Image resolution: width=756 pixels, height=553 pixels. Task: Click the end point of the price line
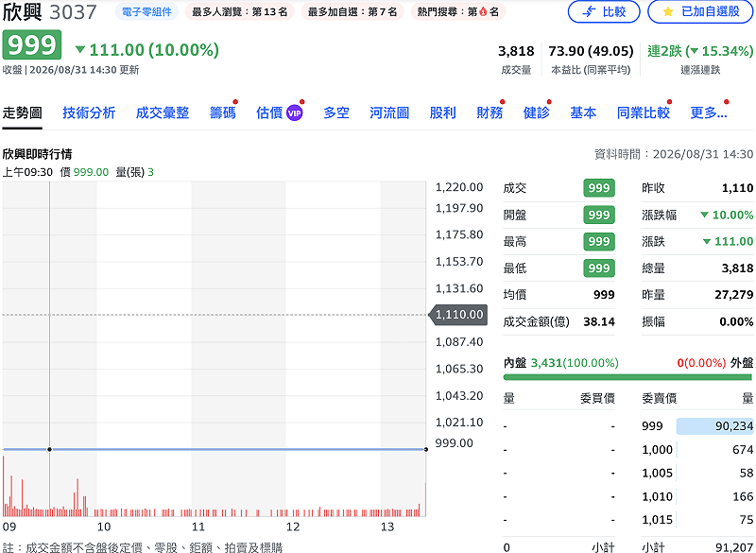(426, 449)
